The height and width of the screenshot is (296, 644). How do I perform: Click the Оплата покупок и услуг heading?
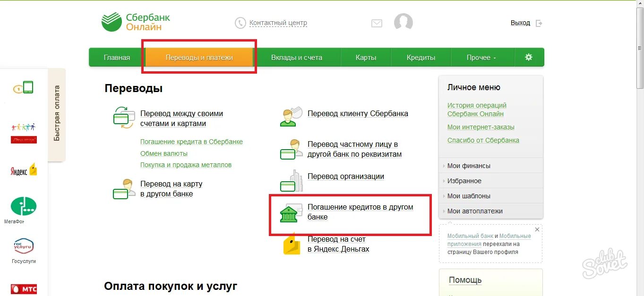pyautogui.click(x=171, y=286)
